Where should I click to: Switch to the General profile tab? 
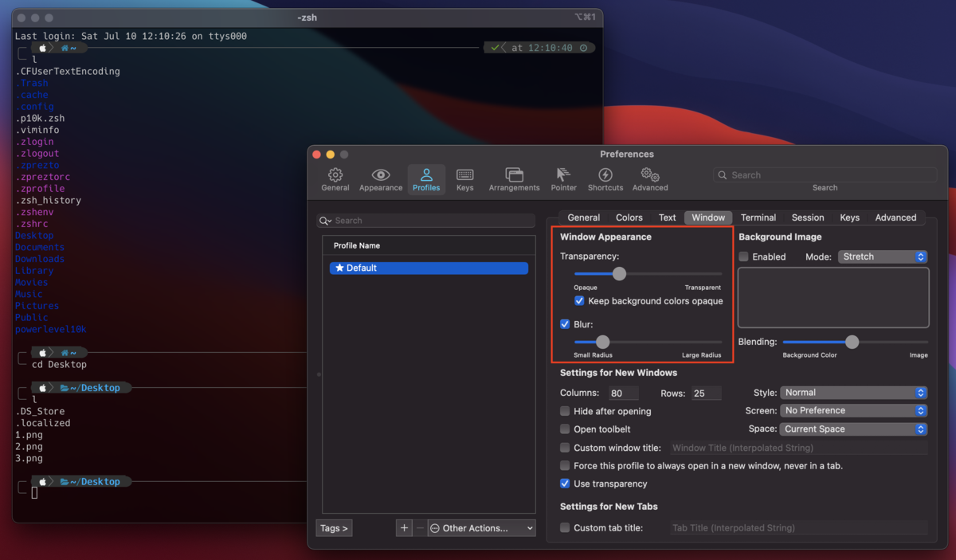[x=583, y=217]
